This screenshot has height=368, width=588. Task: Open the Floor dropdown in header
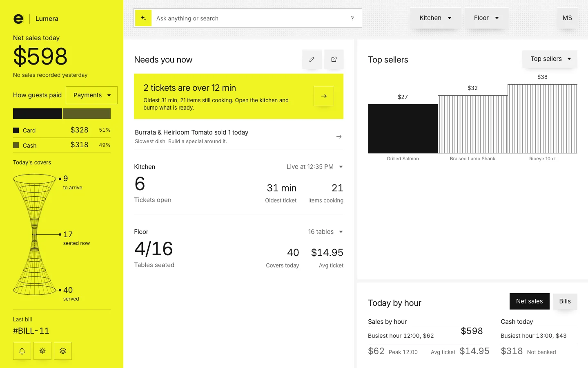point(486,18)
